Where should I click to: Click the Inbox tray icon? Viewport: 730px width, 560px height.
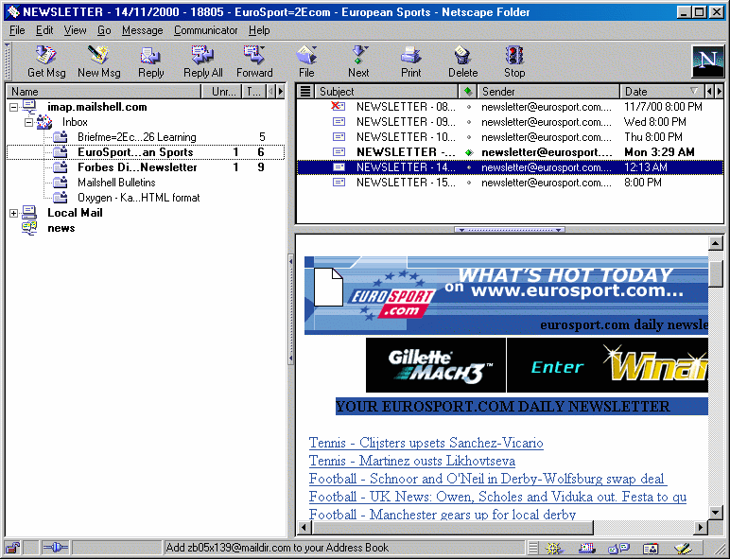(x=44, y=122)
